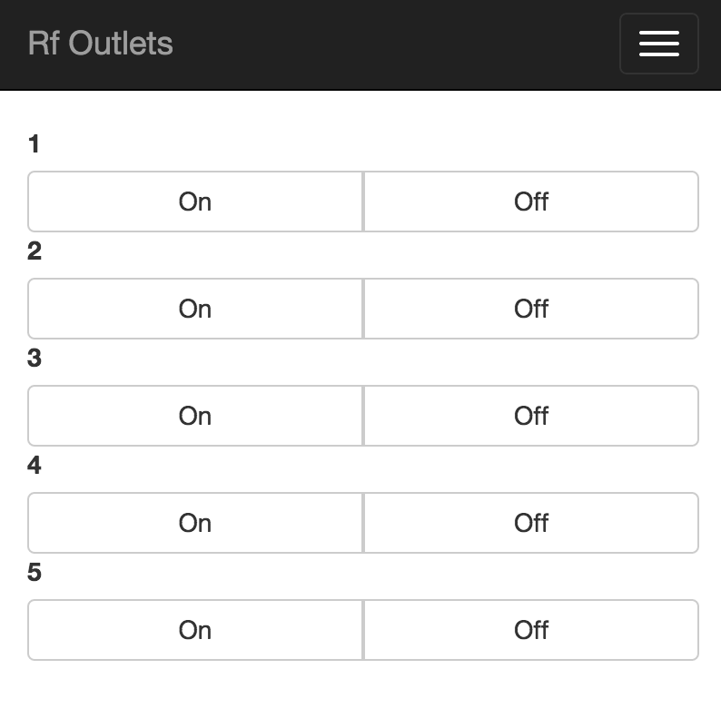Image resolution: width=721 pixels, height=728 pixels.
Task: Click the dark header bar
Action: tap(363, 44)
